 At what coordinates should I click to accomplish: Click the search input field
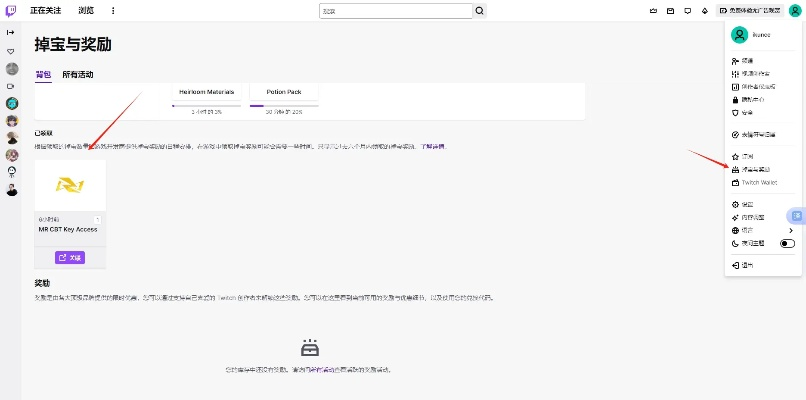[x=395, y=10]
